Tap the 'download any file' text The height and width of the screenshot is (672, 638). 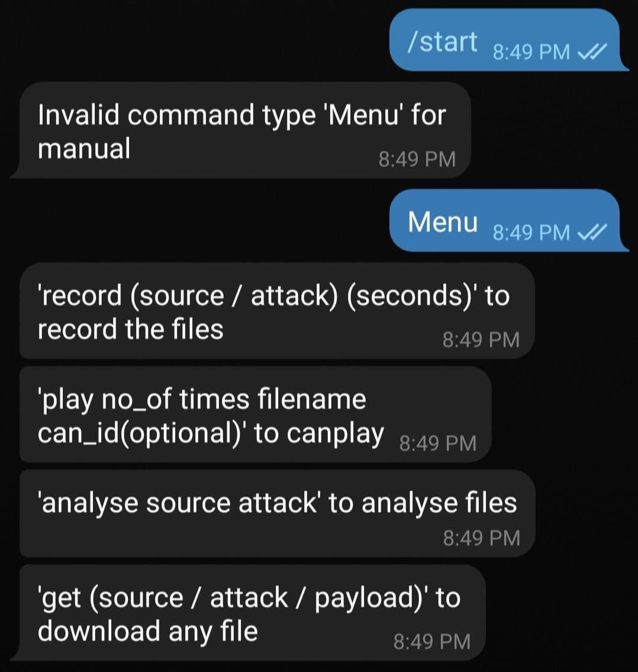click(148, 631)
